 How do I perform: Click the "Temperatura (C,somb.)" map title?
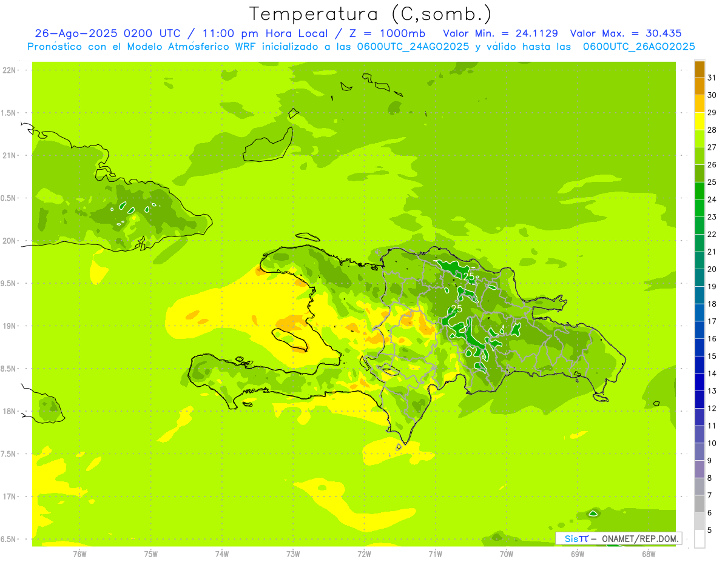(x=371, y=14)
